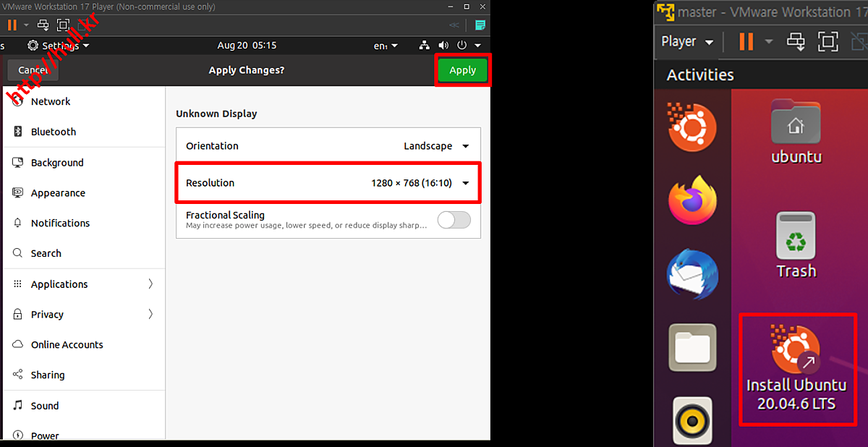This screenshot has height=447, width=868.
Task: Open the Resolution dropdown showing 1280 × 768
Action: click(328, 183)
